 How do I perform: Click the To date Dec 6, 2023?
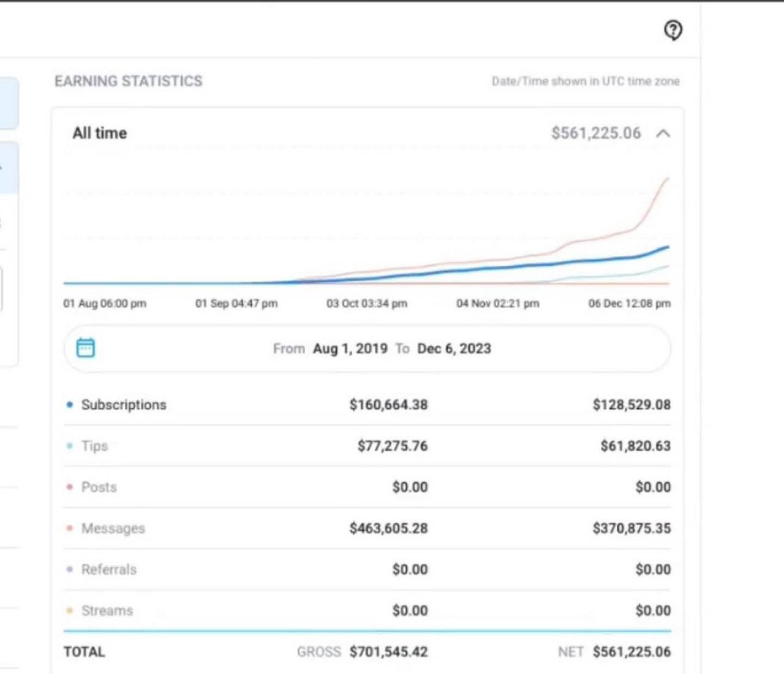454,348
